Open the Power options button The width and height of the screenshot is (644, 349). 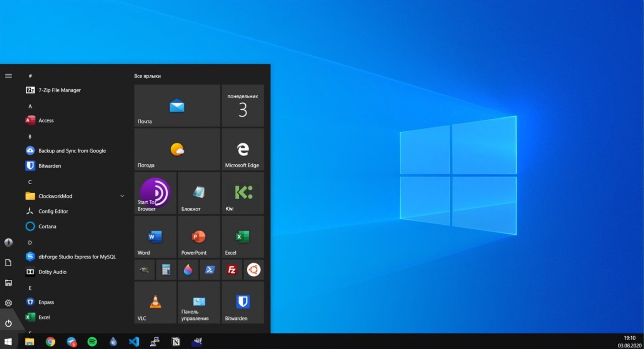pos(8,323)
